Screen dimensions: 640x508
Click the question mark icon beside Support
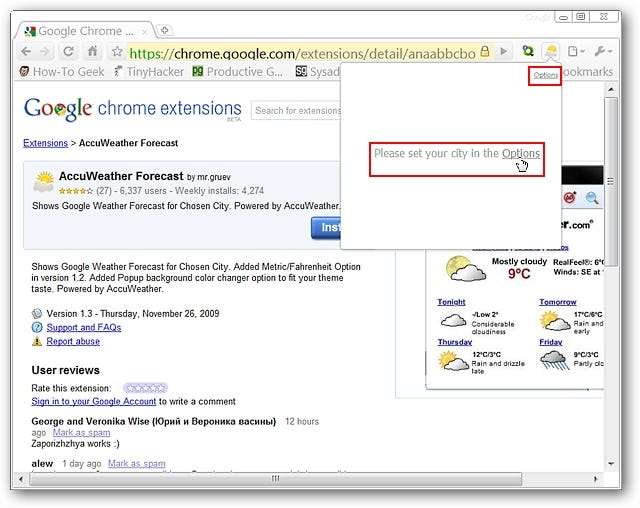click(37, 327)
